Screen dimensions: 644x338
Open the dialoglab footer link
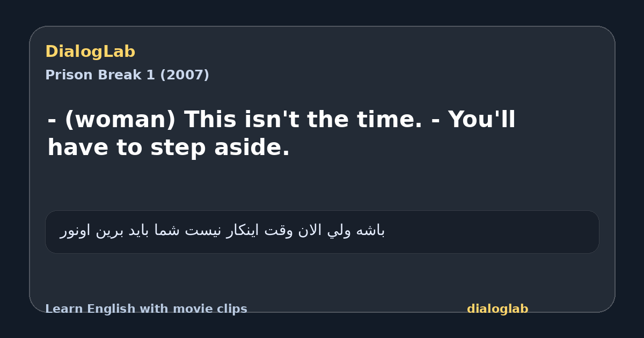[497, 309]
